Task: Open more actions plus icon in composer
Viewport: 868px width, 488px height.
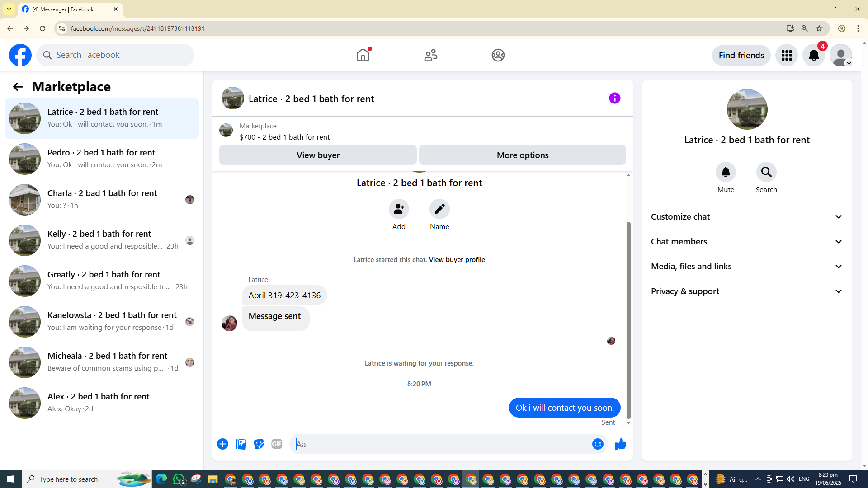Action: (222, 444)
